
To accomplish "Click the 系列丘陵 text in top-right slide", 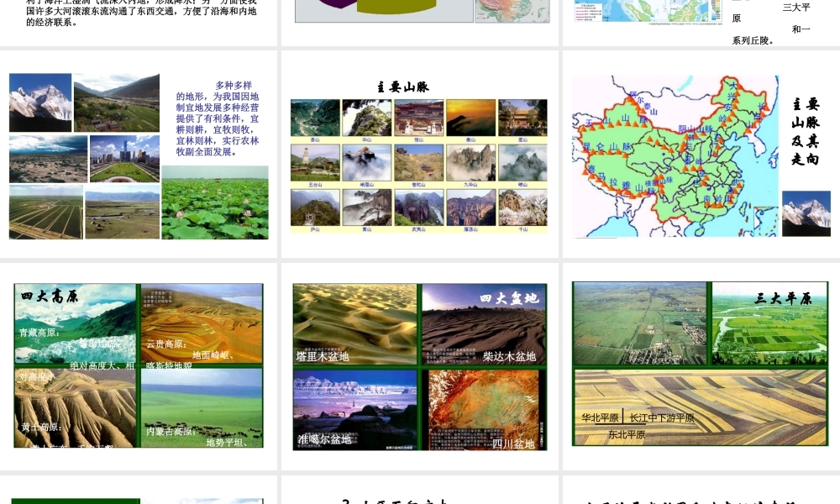I will [753, 40].
